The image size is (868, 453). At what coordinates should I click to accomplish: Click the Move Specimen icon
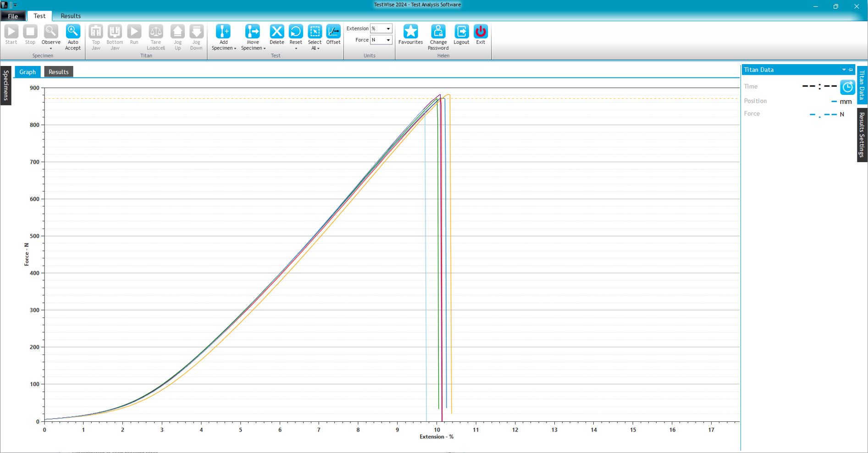[253, 32]
